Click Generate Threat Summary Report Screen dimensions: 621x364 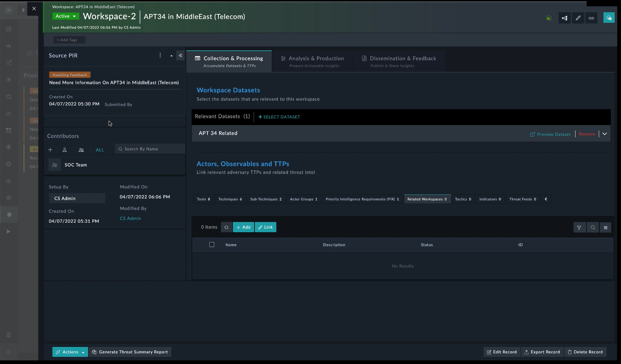pos(130,351)
